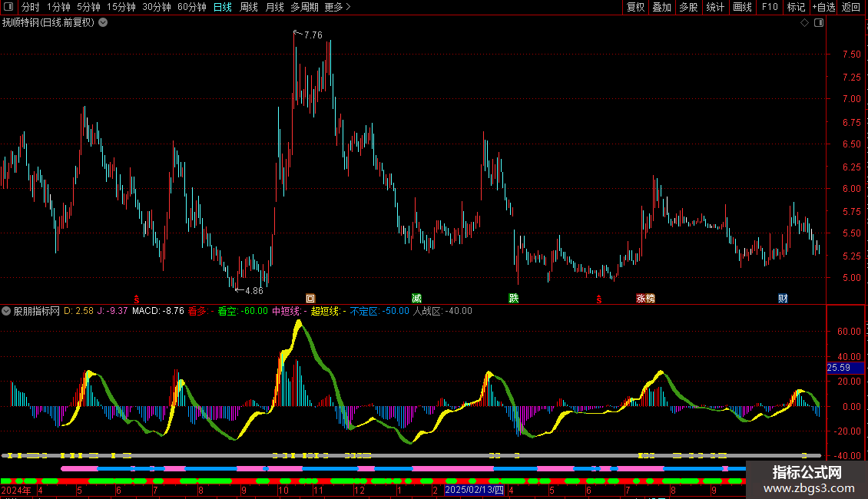Click the 股朋指标网 indicator name
Viewport: 868px width, 499px height.
[x=37, y=311]
